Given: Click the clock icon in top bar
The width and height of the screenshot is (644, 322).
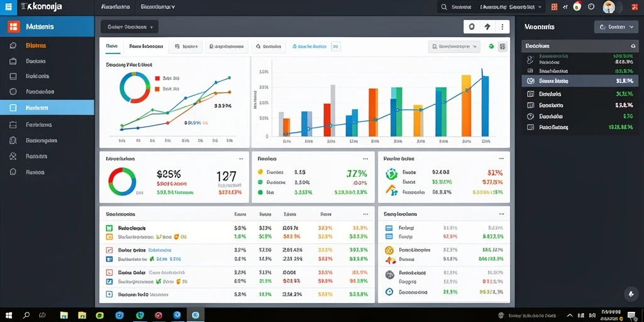Looking at the screenshot, I should (591, 6).
